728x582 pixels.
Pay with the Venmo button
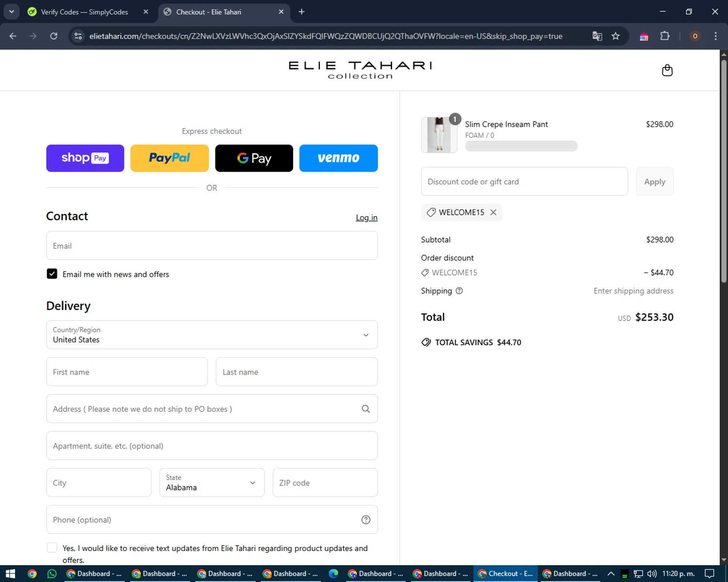338,158
